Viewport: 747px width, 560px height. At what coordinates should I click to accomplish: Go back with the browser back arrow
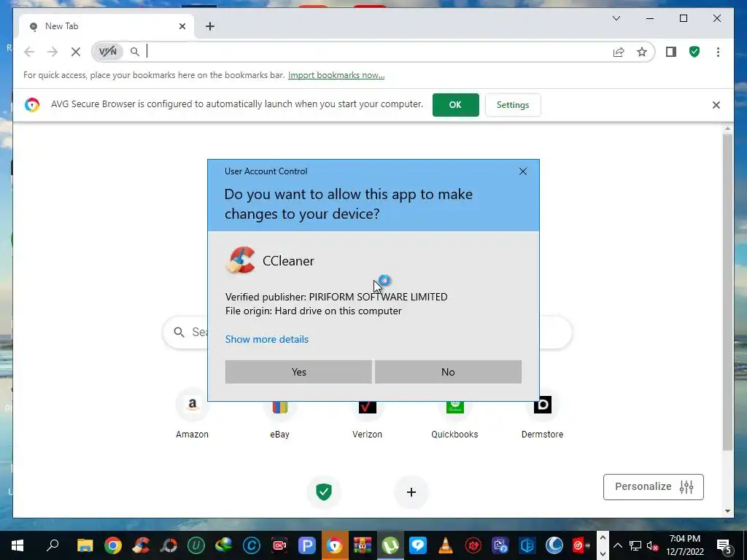(x=29, y=52)
